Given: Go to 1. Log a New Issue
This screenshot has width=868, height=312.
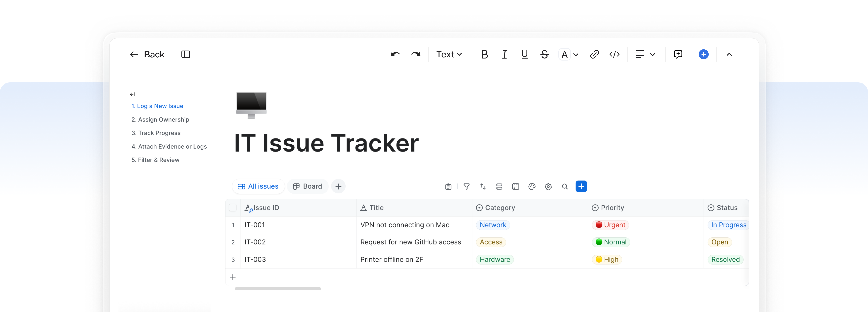Looking at the screenshot, I should click(x=157, y=106).
